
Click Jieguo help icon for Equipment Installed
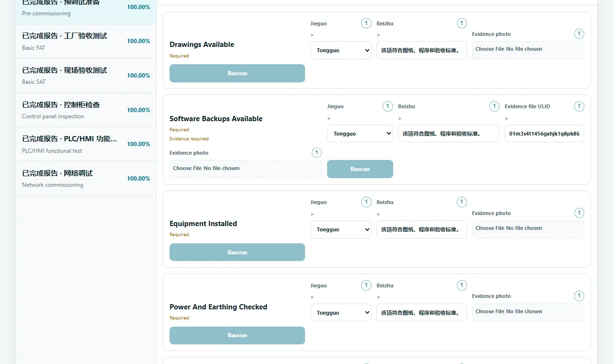tap(366, 202)
